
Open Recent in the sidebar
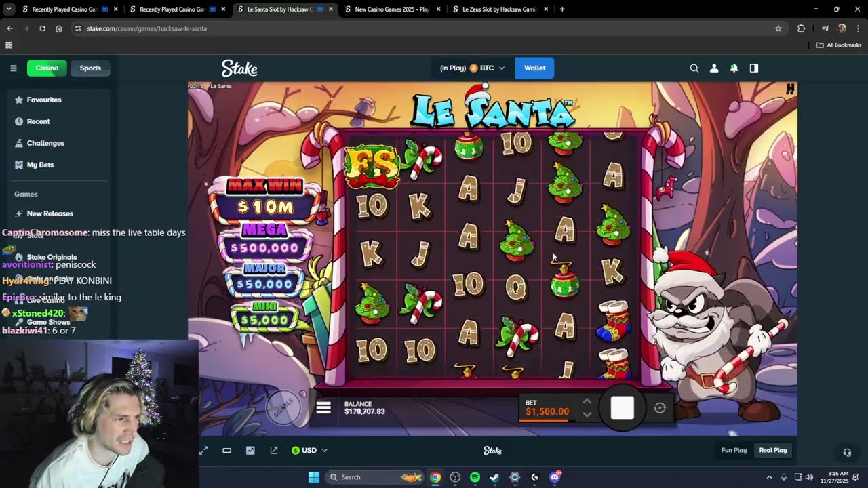(x=38, y=121)
